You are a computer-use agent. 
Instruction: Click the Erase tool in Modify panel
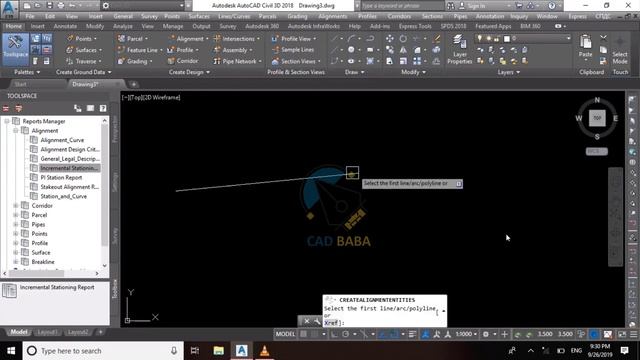pyautogui.click(x=436, y=39)
